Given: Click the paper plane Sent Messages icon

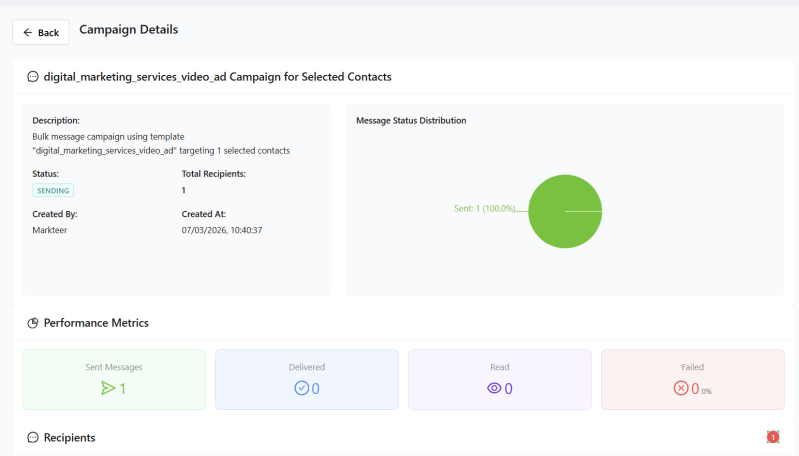Looking at the screenshot, I should (108, 388).
